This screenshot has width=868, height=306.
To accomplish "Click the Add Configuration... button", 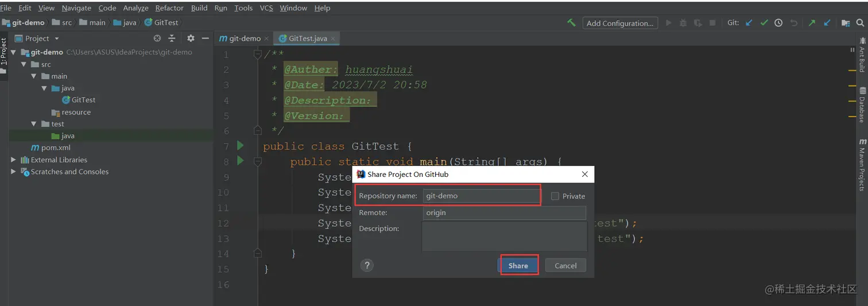I will coord(620,23).
